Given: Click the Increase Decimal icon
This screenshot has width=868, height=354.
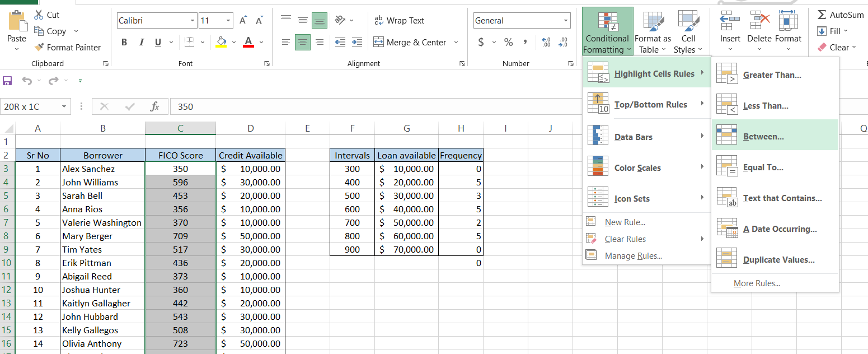Looking at the screenshot, I should [547, 43].
